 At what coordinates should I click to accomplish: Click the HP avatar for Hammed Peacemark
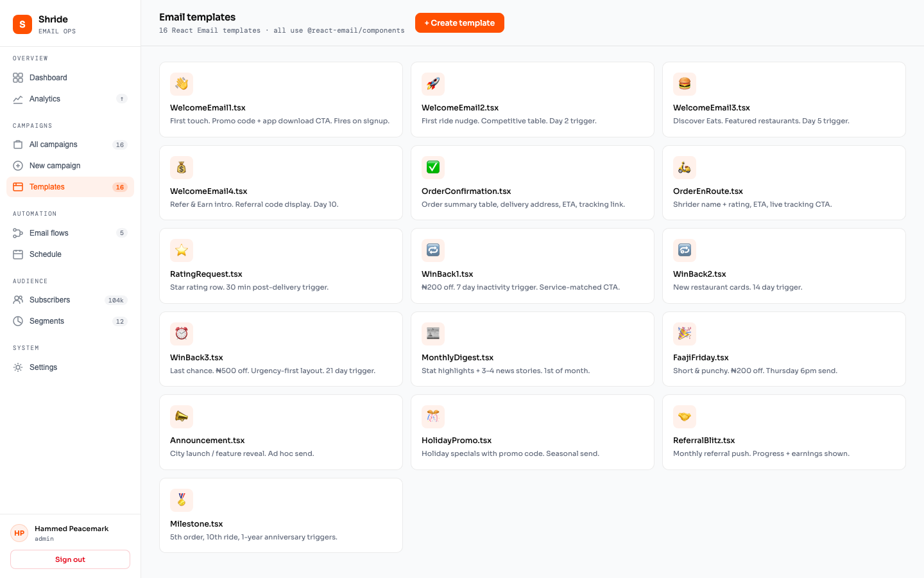[19, 533]
